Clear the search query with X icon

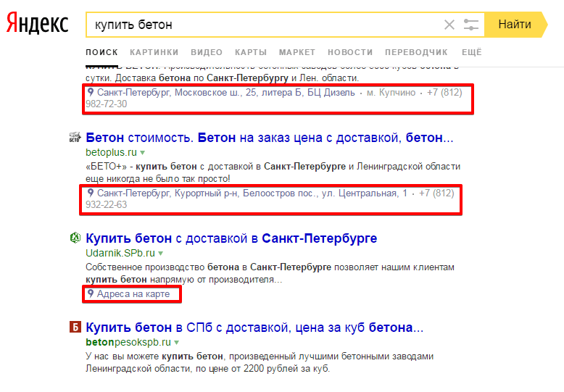[x=449, y=25]
